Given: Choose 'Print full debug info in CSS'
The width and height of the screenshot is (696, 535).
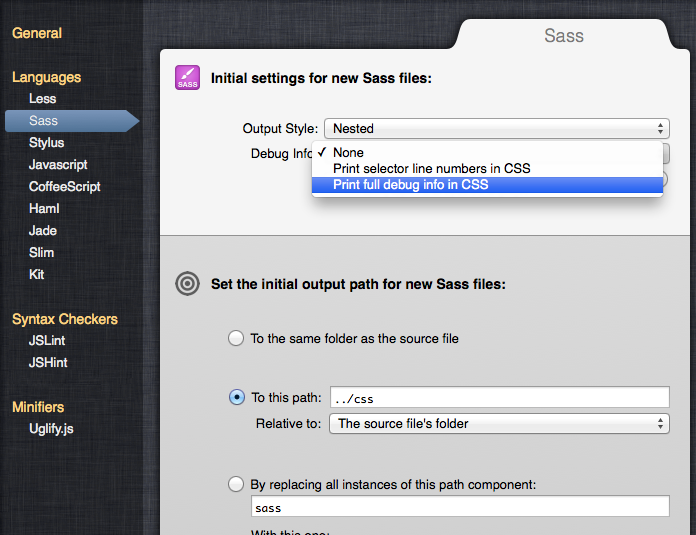Looking at the screenshot, I should (410, 185).
